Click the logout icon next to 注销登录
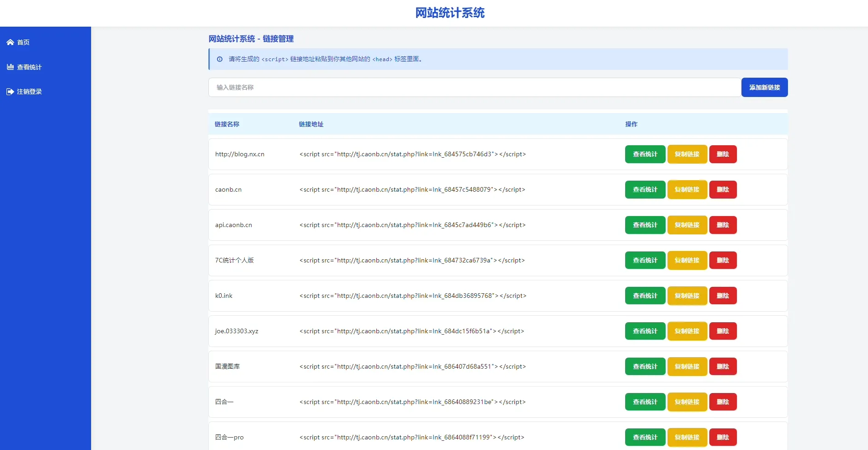 point(10,91)
